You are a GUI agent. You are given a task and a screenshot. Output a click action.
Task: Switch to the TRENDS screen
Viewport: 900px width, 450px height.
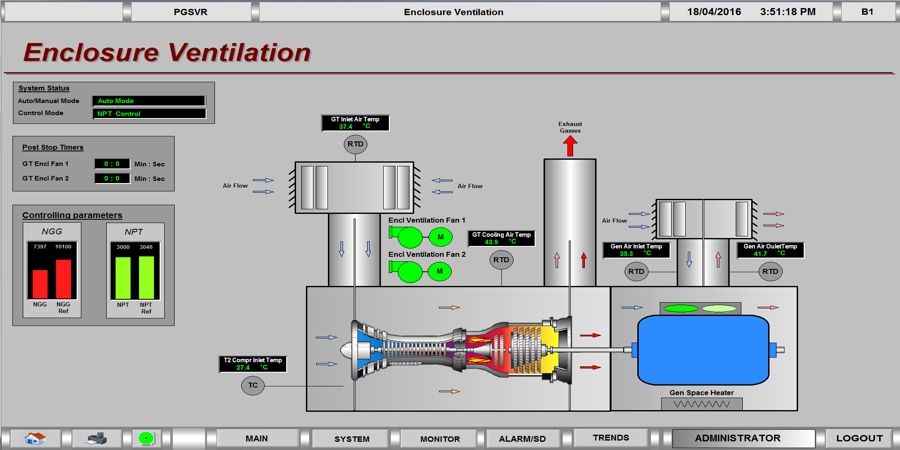point(611,438)
